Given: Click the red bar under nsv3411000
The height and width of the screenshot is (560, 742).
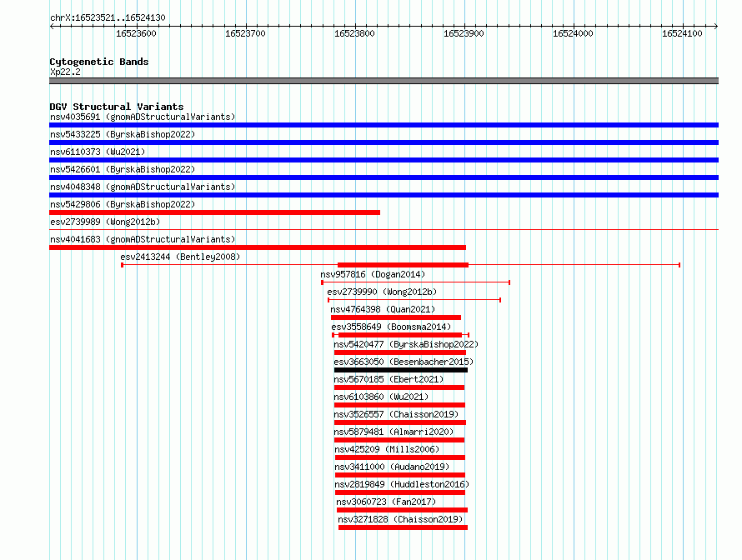Looking at the screenshot, I should point(400,475).
